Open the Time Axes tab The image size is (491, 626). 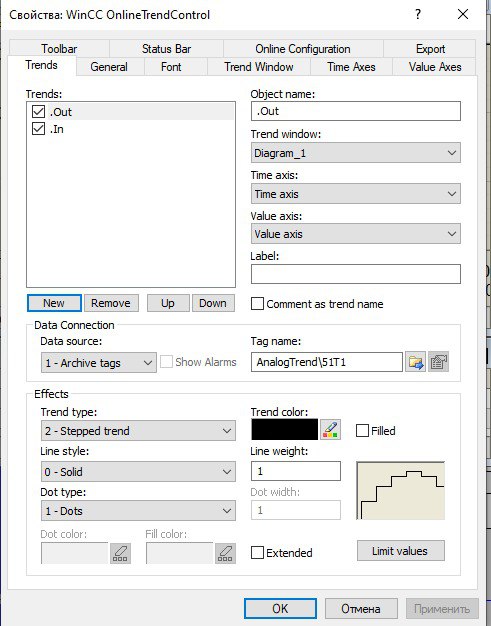351,67
